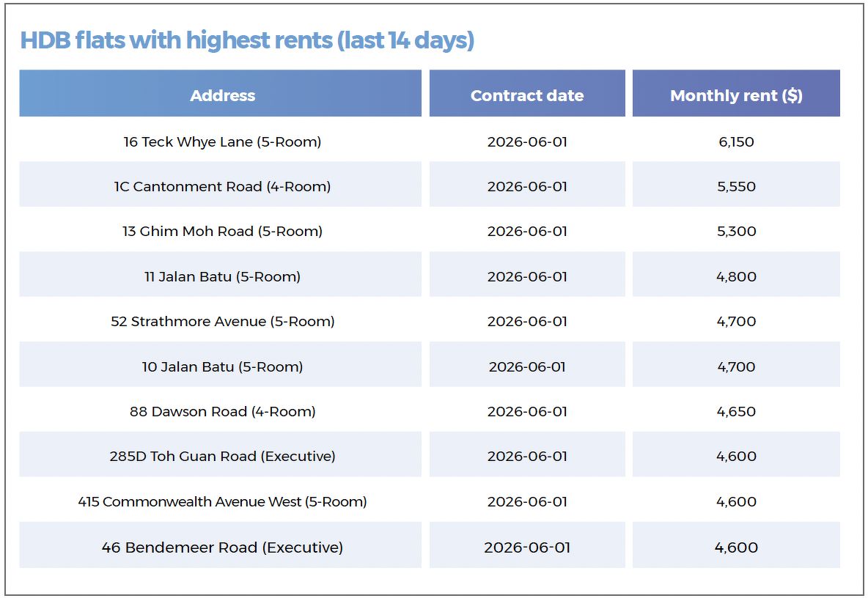The height and width of the screenshot is (601, 868).
Task: Click contract date of 285D Toh Guan Road
Action: [x=527, y=457]
